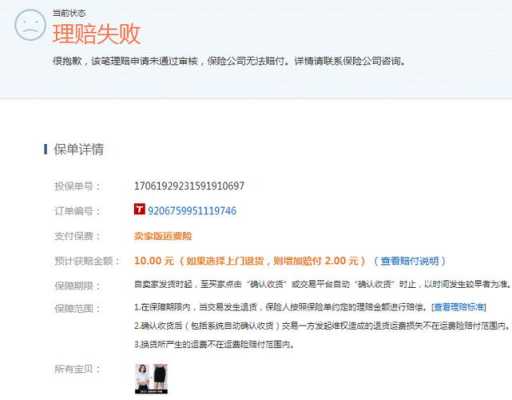The width and height of the screenshot is (512, 400).
Task: Click the 保障期限 field label
Action: pyautogui.click(x=77, y=286)
